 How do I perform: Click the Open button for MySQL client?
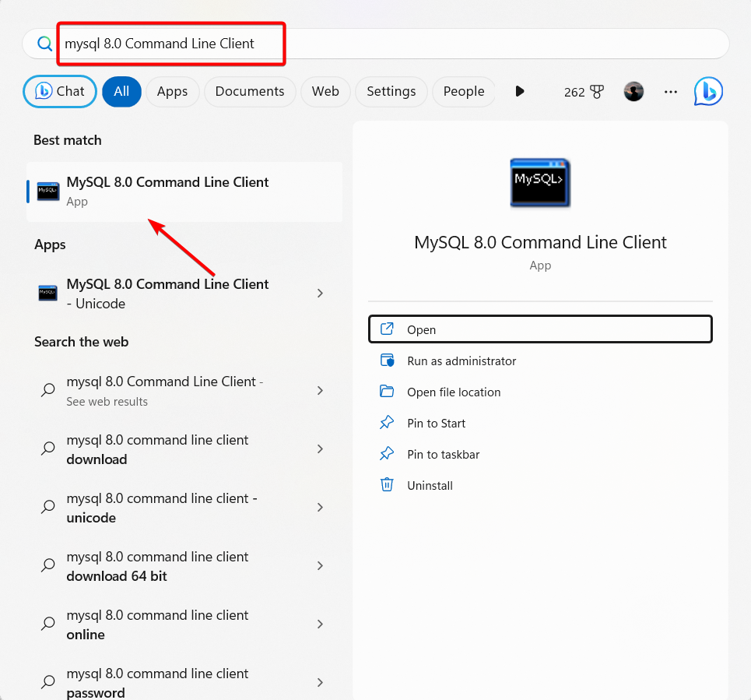coord(540,329)
